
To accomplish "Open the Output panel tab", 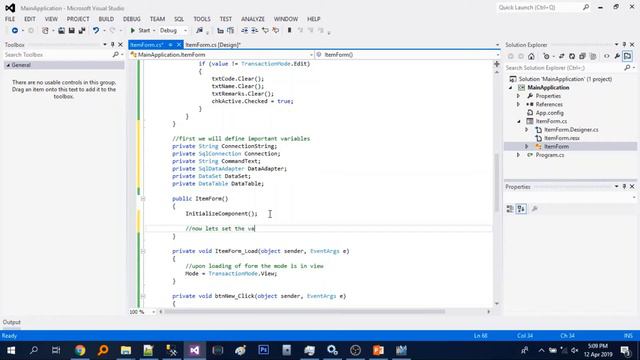I will pyautogui.click(x=11, y=322).
